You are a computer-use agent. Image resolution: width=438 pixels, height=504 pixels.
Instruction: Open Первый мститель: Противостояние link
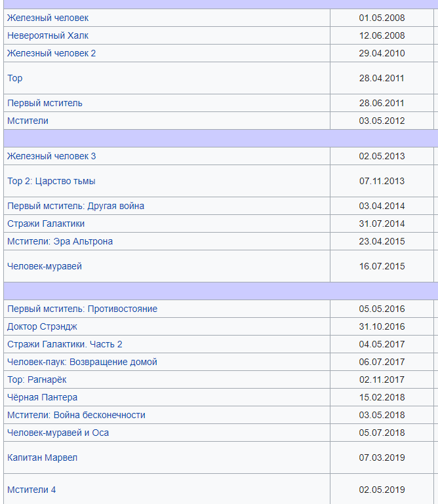[x=82, y=309]
